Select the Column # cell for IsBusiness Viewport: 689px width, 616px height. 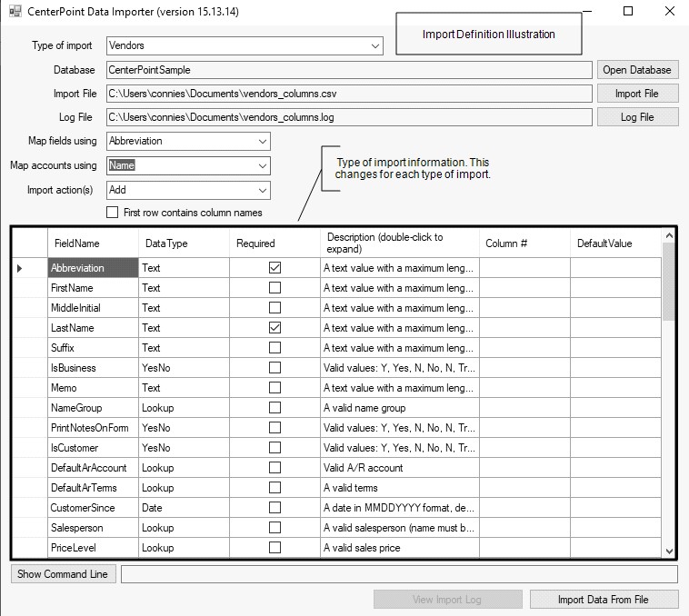524,368
